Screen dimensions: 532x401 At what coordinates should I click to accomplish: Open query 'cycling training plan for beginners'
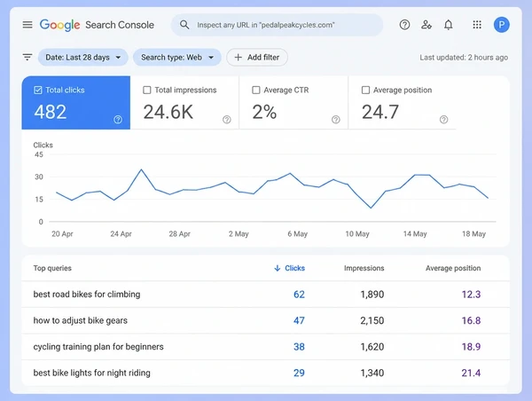tap(98, 347)
